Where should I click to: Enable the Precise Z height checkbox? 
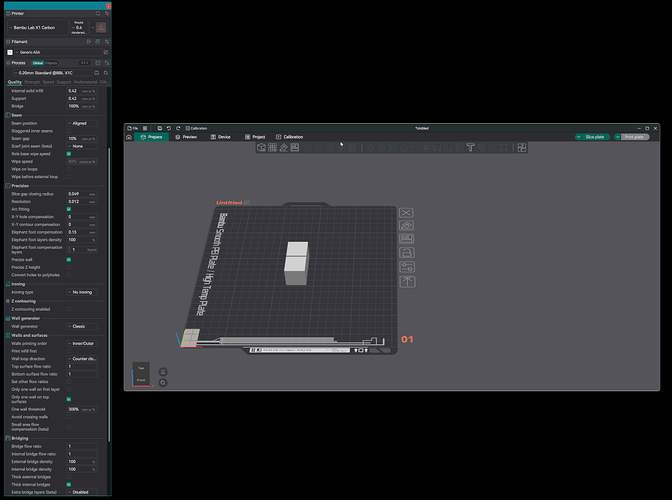69,267
